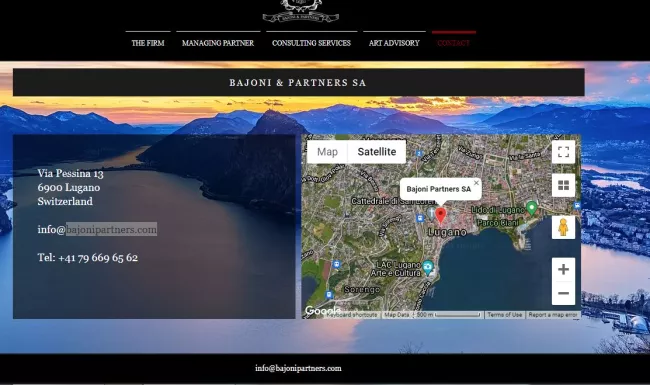Go to MANAGING PARTNER page
Viewport: 650px width, 385px height.
218,43
